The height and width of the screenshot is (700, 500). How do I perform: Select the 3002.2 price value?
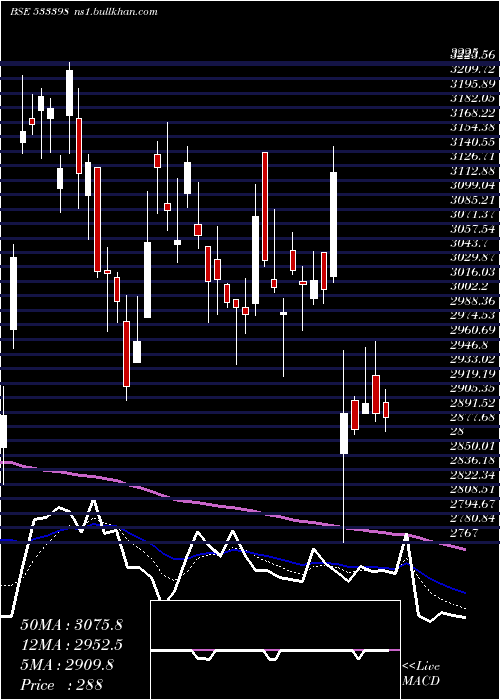click(x=469, y=287)
